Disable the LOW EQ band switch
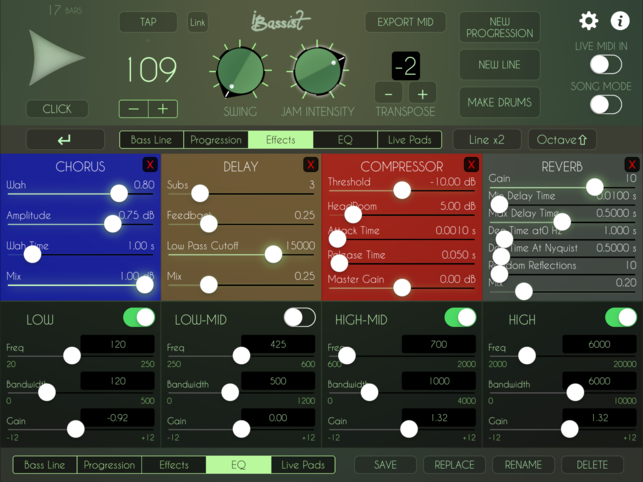643x482 pixels. 139,318
